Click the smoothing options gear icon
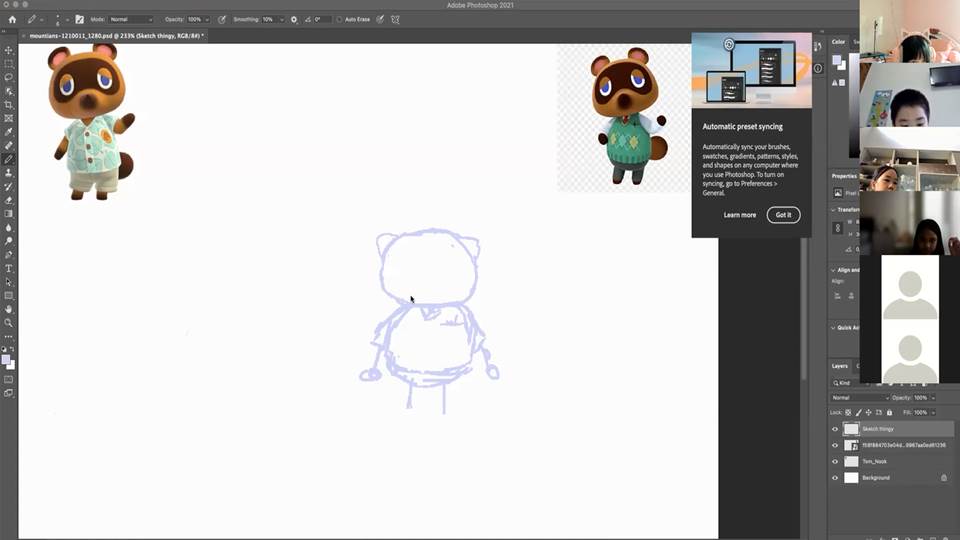Viewport: 960px width, 540px height. (294, 20)
